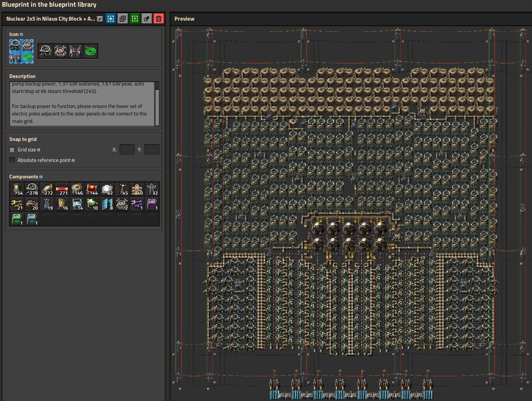Click the blue select-new-contents button
Image resolution: width=532 pixels, height=401 pixels.
(111, 19)
